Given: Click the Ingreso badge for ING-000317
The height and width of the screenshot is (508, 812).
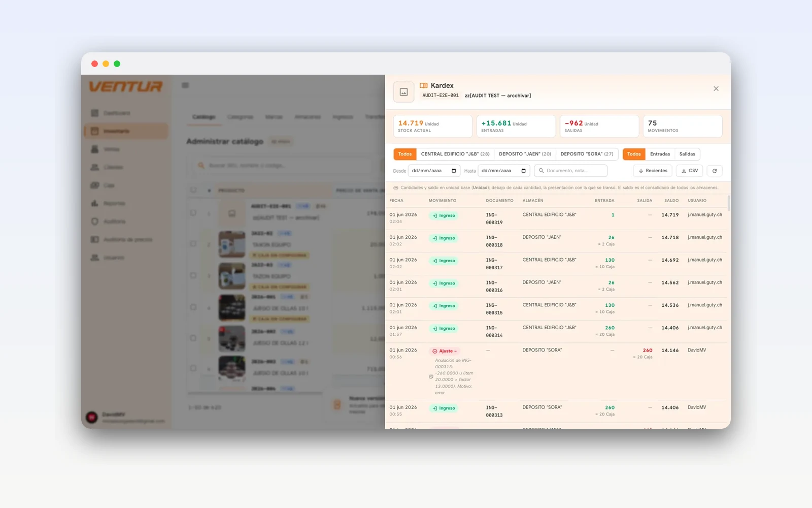Looking at the screenshot, I should point(444,261).
